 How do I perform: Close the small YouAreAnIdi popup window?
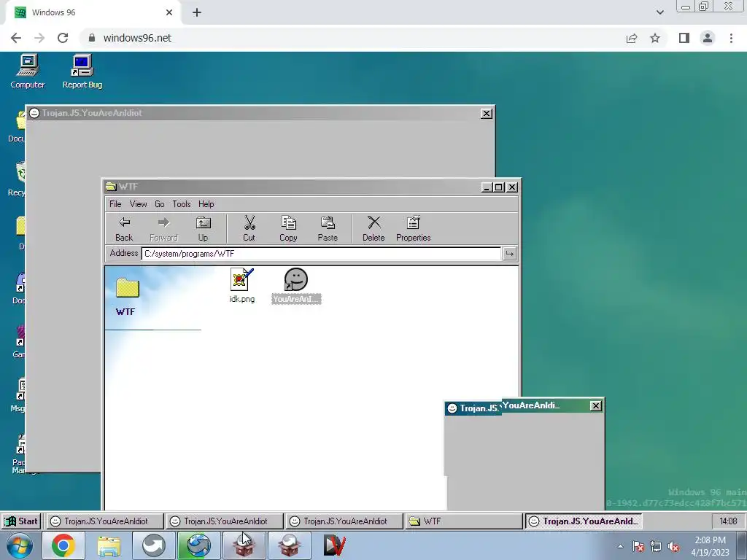[595, 405]
